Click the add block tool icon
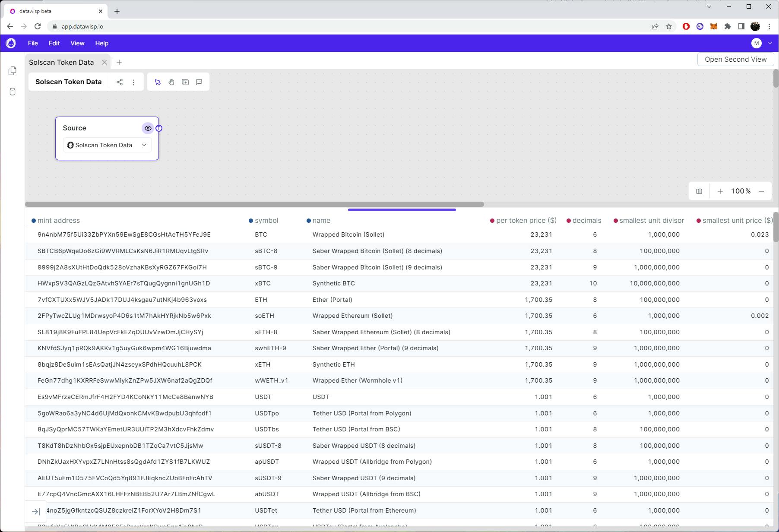This screenshot has width=779, height=532. 185,82
